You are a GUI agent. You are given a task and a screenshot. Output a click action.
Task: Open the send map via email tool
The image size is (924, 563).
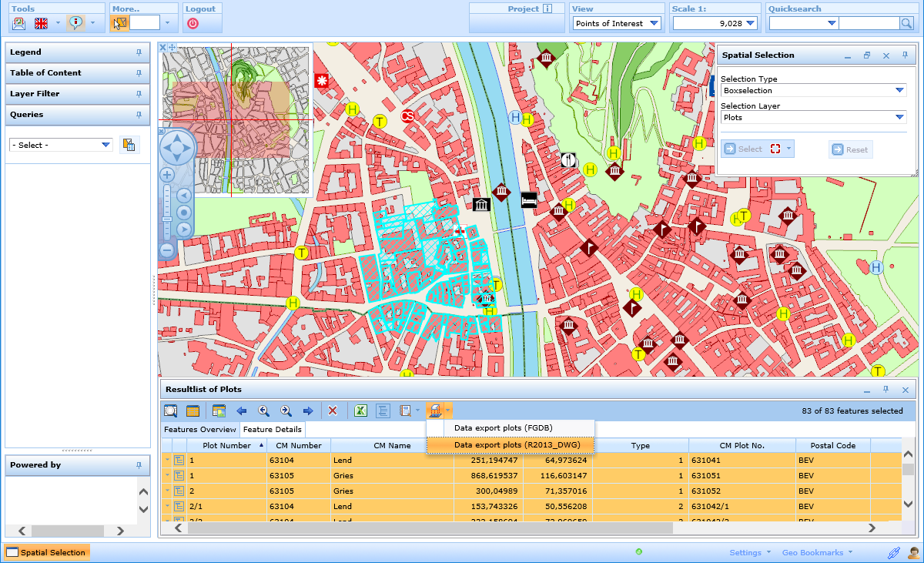(x=19, y=23)
